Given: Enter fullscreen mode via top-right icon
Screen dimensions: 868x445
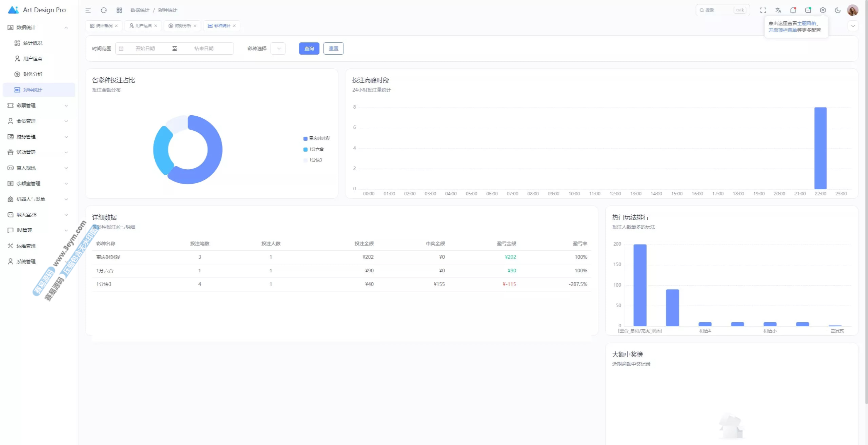Looking at the screenshot, I should [x=763, y=10].
